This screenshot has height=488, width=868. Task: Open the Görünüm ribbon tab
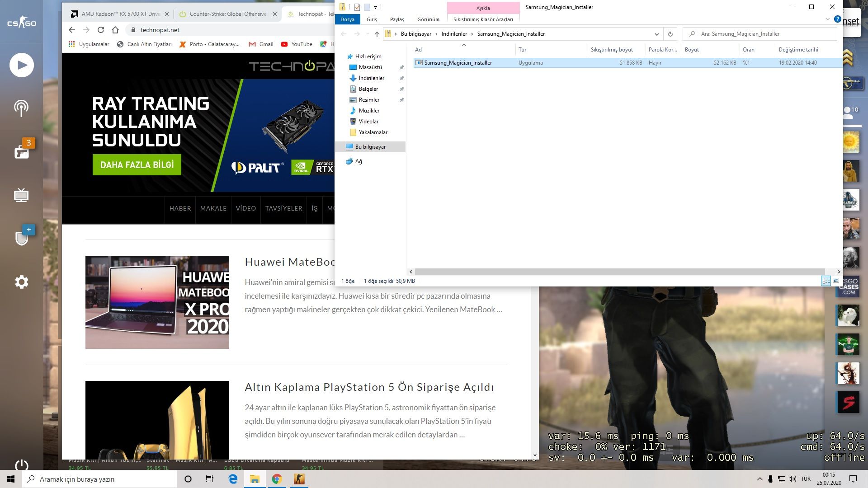pyautogui.click(x=428, y=19)
